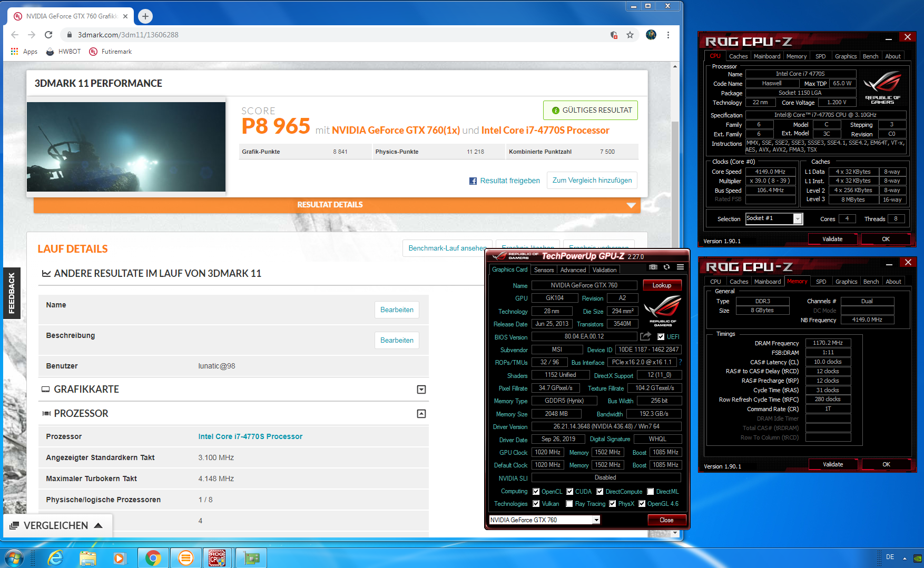This screenshot has width=924, height=568.
Task: Click the GPU-Z refresh icon
Action: [x=666, y=267]
